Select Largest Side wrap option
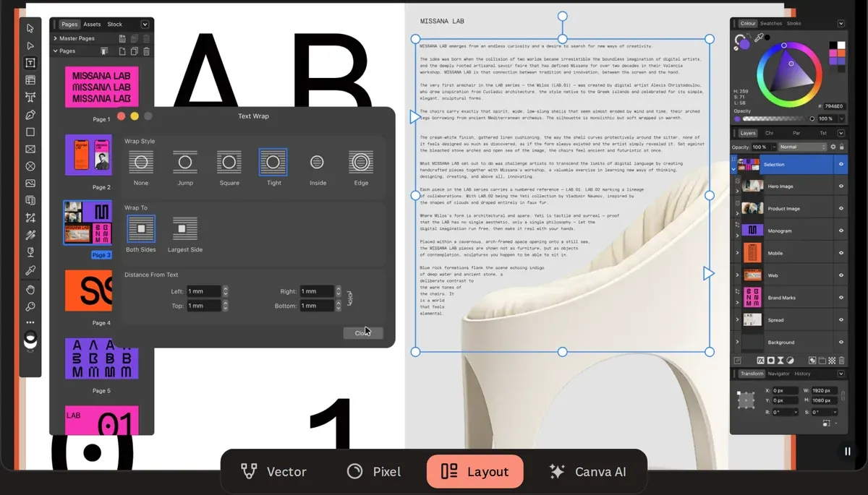The width and height of the screenshot is (868, 495). 185,229
